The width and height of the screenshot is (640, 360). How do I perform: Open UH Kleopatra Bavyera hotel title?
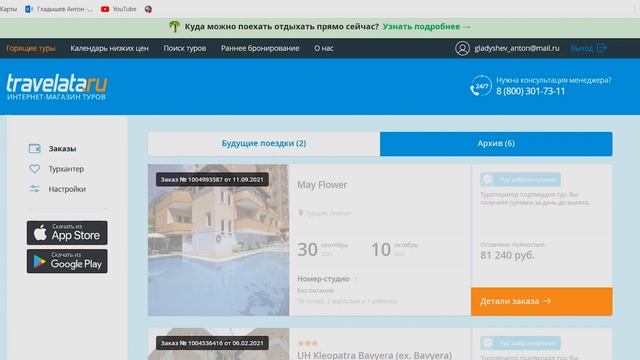point(374,355)
